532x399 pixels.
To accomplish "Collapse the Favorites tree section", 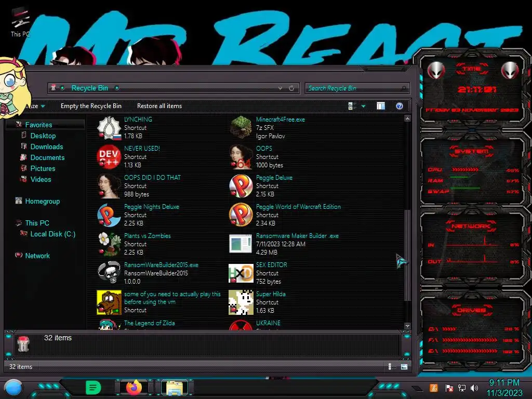I will tap(38, 125).
